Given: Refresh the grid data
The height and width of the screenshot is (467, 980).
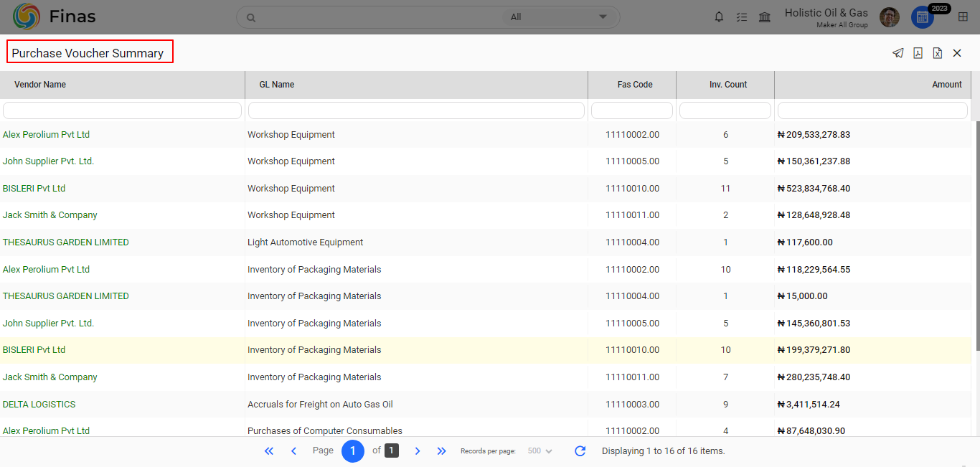Looking at the screenshot, I should (580, 451).
